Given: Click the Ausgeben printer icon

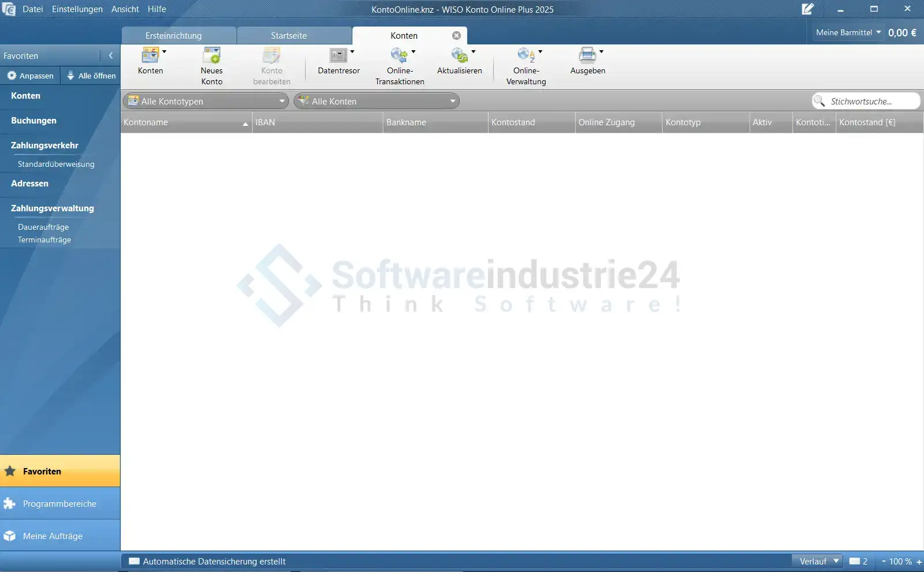Looking at the screenshot, I should pyautogui.click(x=587, y=56).
